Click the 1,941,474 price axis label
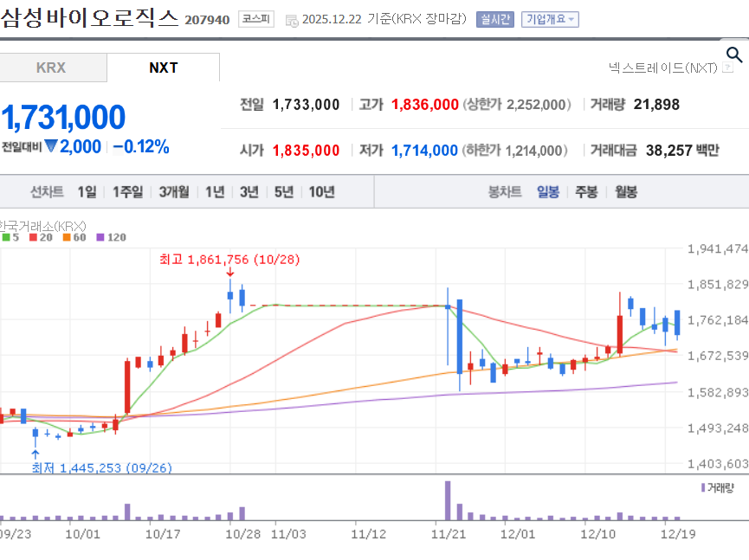This screenshot has width=749, height=560. [x=718, y=248]
